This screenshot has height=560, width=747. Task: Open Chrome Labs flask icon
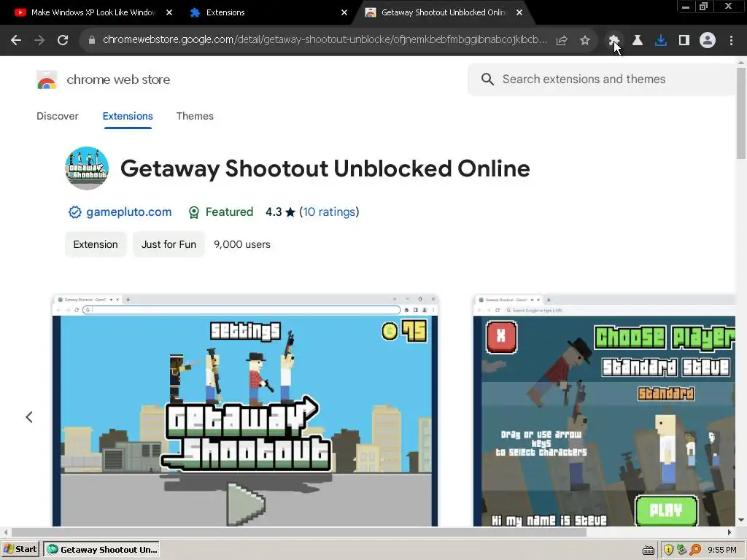pyautogui.click(x=637, y=40)
